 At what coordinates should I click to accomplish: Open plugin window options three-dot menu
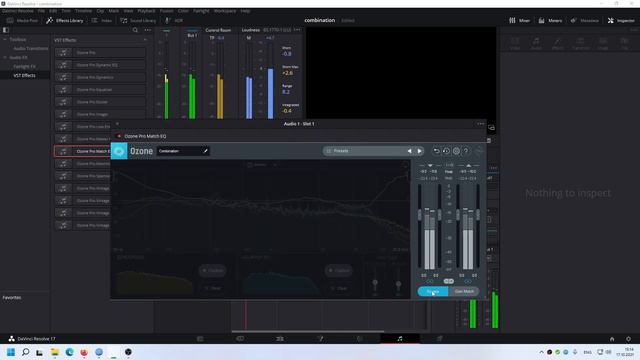click(480, 124)
